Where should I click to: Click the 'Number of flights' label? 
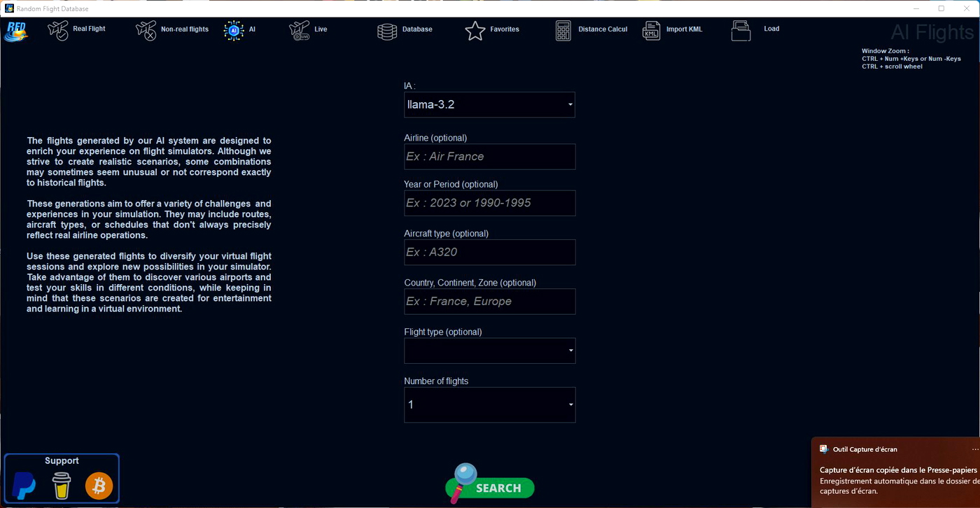coord(436,381)
